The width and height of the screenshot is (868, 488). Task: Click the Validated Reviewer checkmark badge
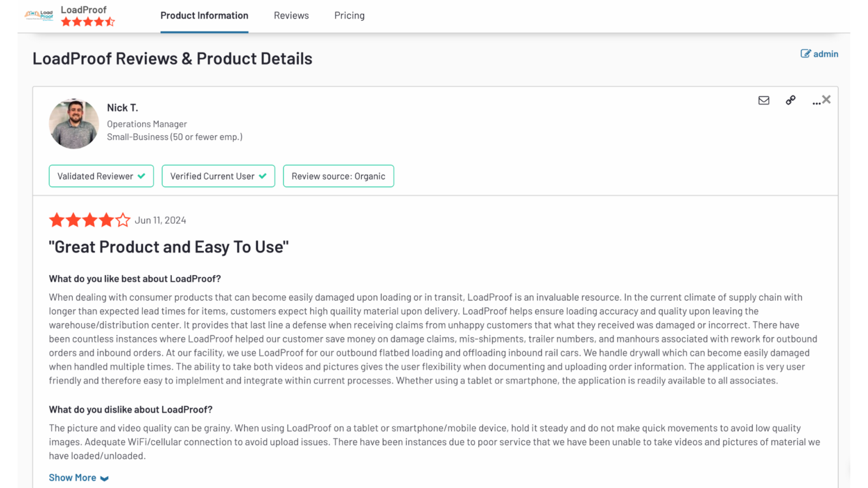pos(101,176)
